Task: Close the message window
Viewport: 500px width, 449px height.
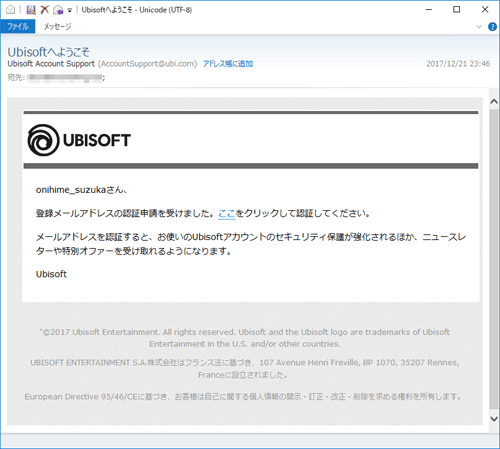Action: coord(485,10)
